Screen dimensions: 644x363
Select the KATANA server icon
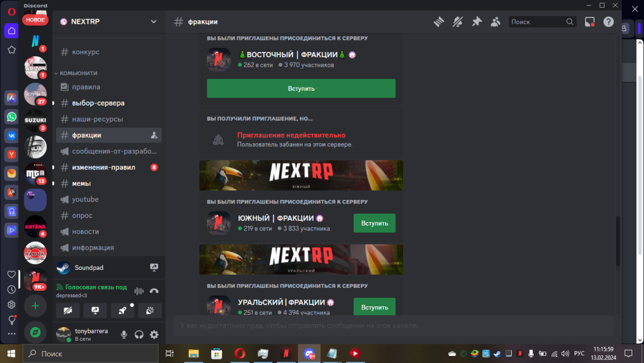(35, 226)
